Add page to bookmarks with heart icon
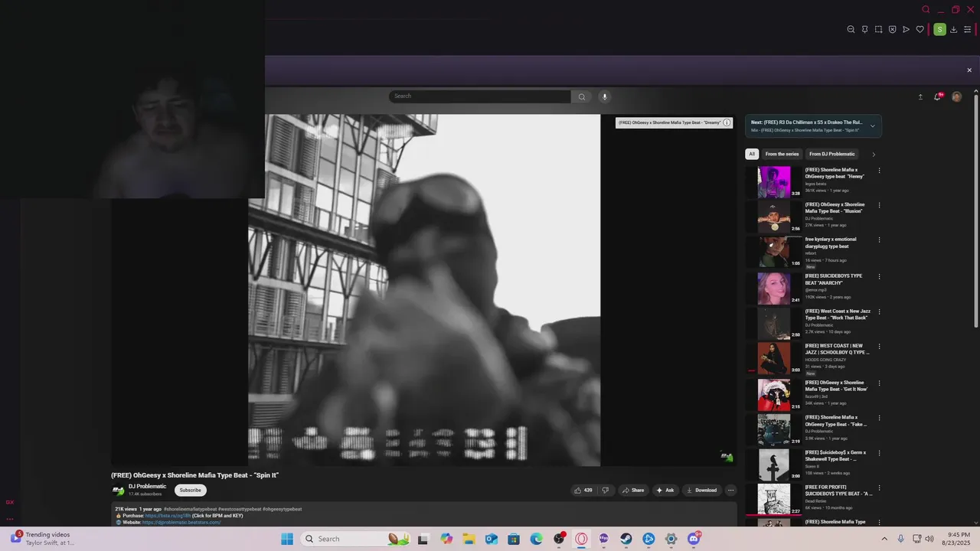This screenshot has width=980, height=551. 920,30
